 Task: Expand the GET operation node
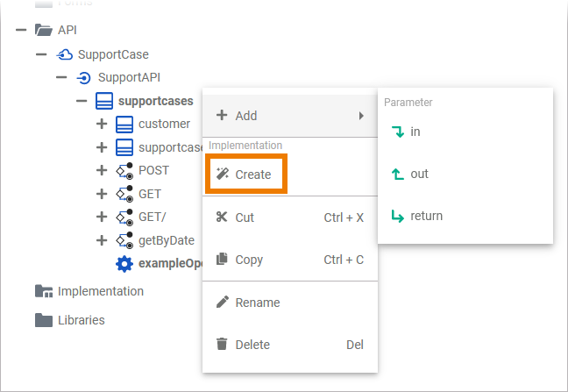[x=102, y=194]
